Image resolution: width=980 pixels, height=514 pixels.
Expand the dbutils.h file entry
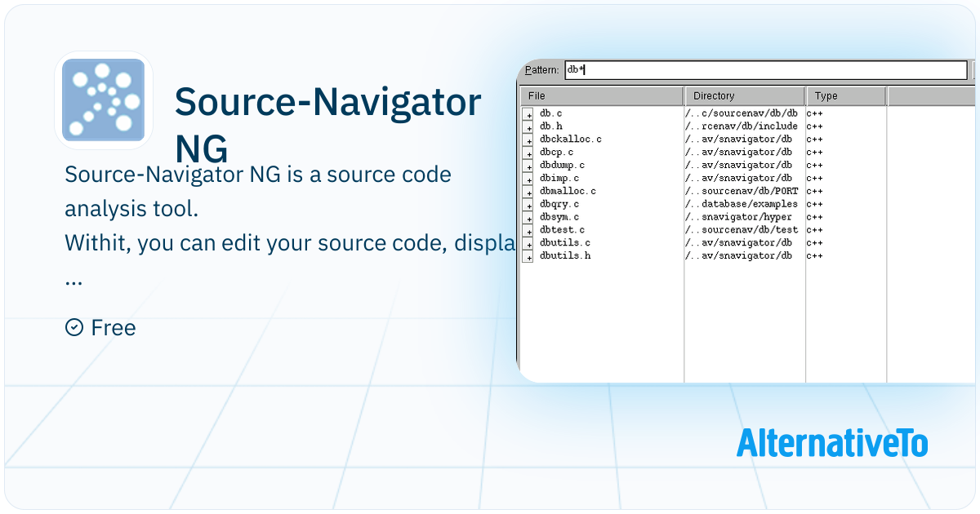coord(528,256)
